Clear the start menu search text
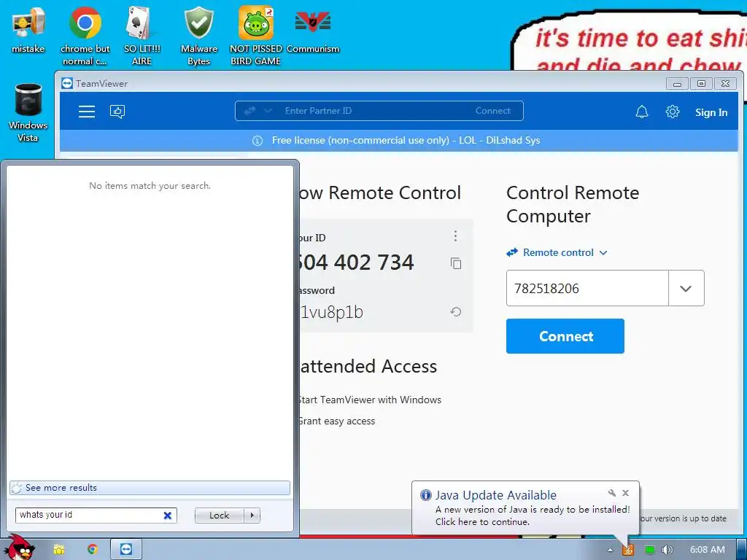Viewport: 747px width, 560px height. pos(168,516)
